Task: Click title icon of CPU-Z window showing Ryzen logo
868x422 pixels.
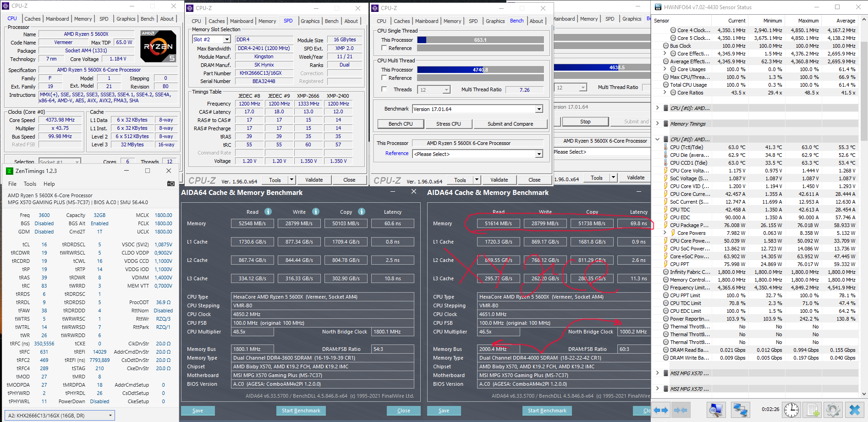Action: 6,6
